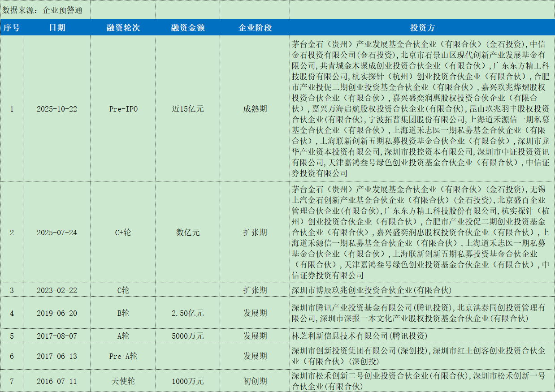Click the date cell 2023-02-22
Viewport: 555px width, 392px height.
57,290
